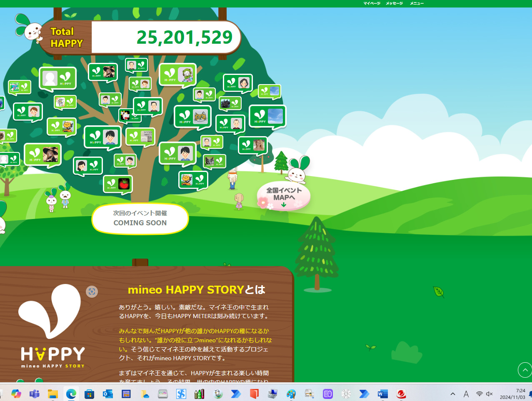The width and height of the screenshot is (532, 401).
Task: Click the Copilot icon in the taskbar
Action: point(16,394)
